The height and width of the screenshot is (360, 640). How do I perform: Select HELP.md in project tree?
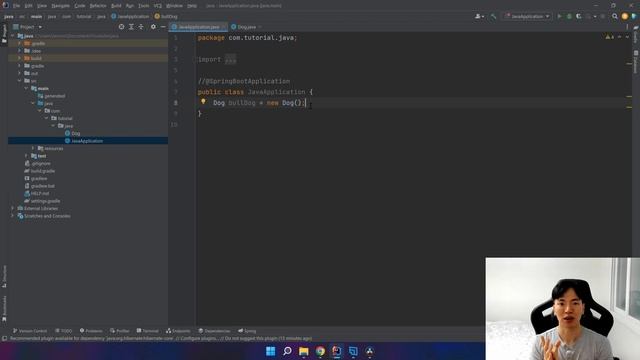click(37, 193)
